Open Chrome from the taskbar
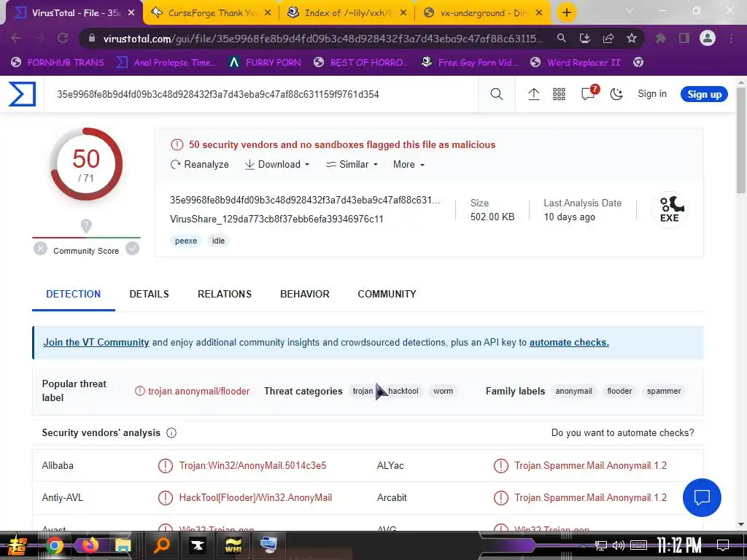 click(x=54, y=545)
